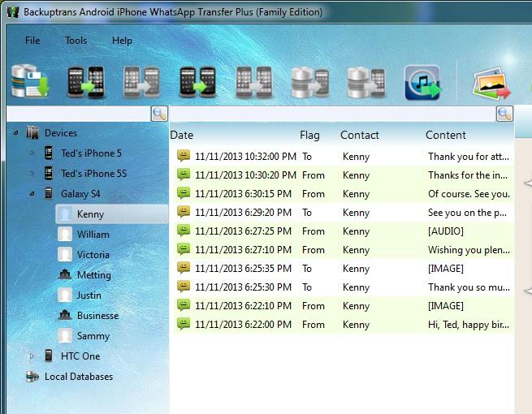Sort messages by Flag column header
532x414 pixels.
(309, 135)
